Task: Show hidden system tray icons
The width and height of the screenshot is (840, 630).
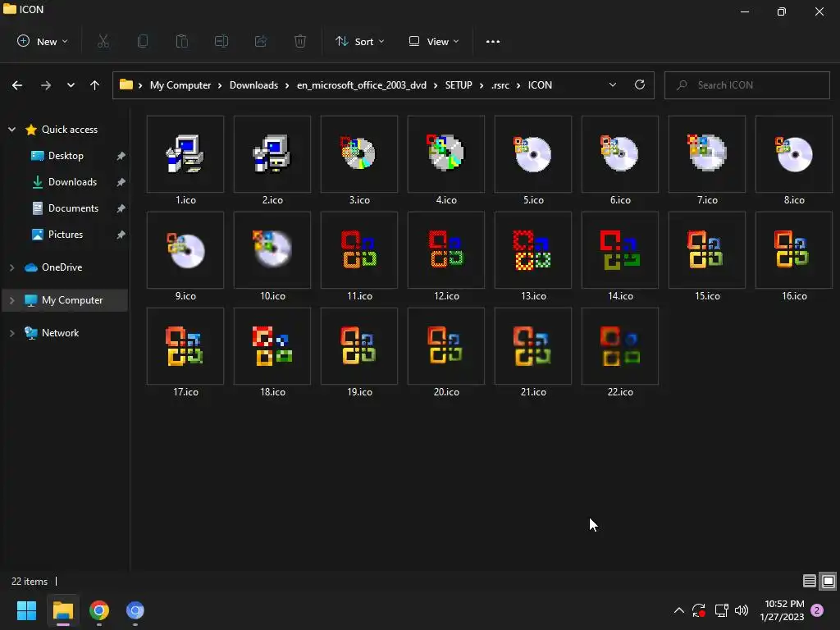Action: [x=678, y=610]
